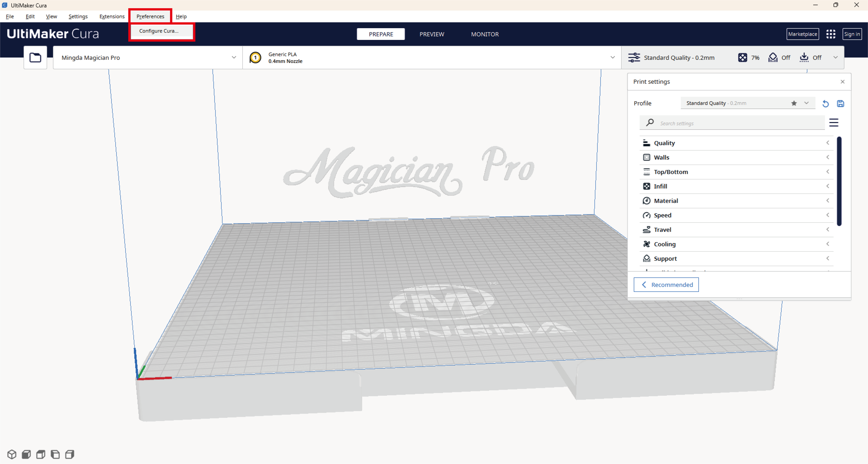Click the Adhesion Off indicator icon

(804, 58)
